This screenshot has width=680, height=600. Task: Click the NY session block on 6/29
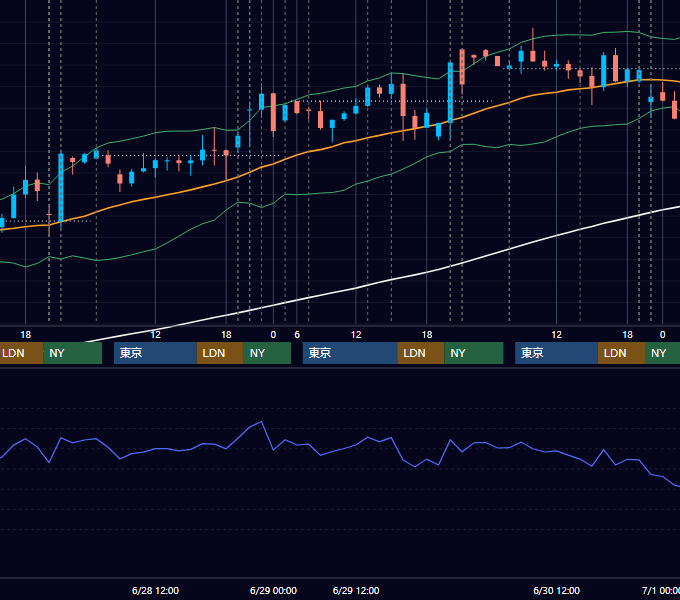[474, 353]
